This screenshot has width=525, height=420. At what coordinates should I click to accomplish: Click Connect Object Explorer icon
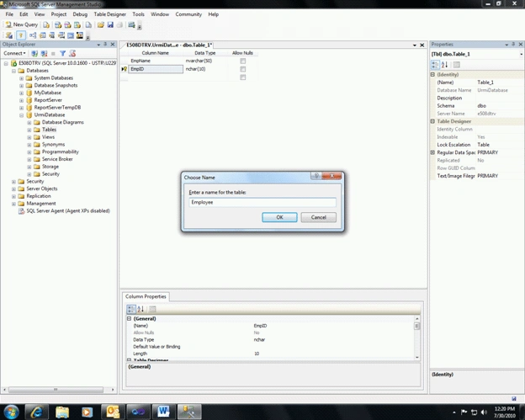coord(34,53)
